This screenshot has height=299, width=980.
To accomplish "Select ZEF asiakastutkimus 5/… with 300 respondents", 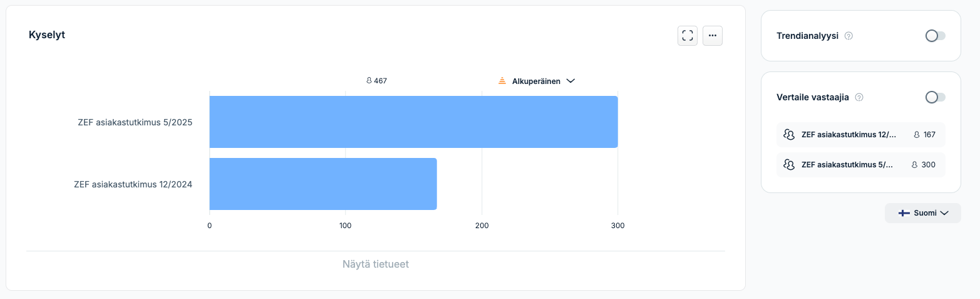I will [x=861, y=165].
